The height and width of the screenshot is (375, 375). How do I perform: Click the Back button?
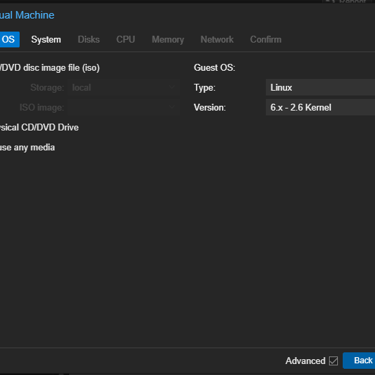click(359, 360)
